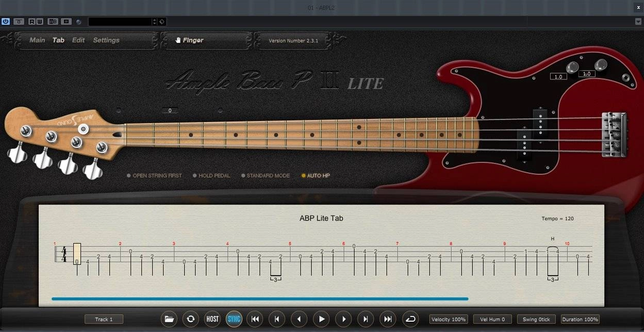Click the ABP Lite Tab title
Screen dimensions: 644x332
[321, 218]
